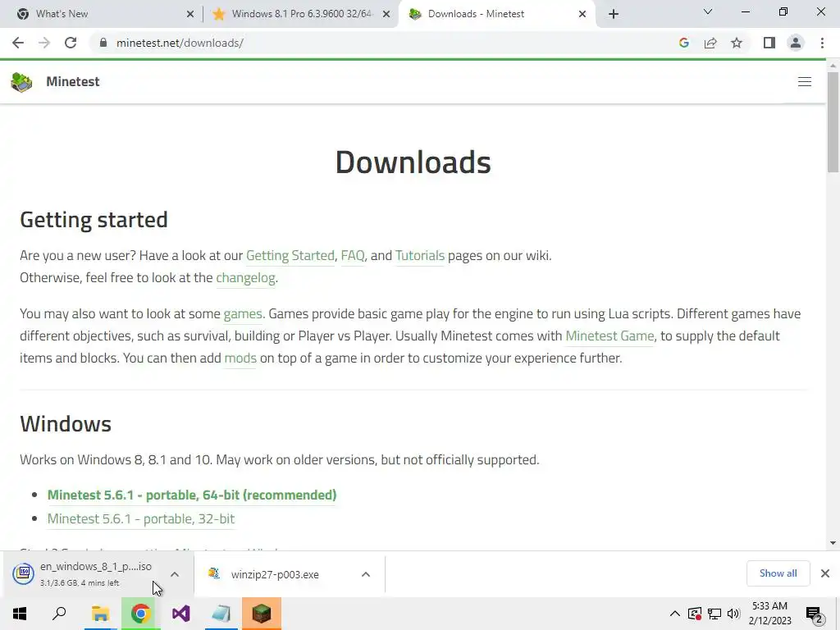Click the tray icon with red dot
840x630 pixels.
pyautogui.click(x=695, y=614)
